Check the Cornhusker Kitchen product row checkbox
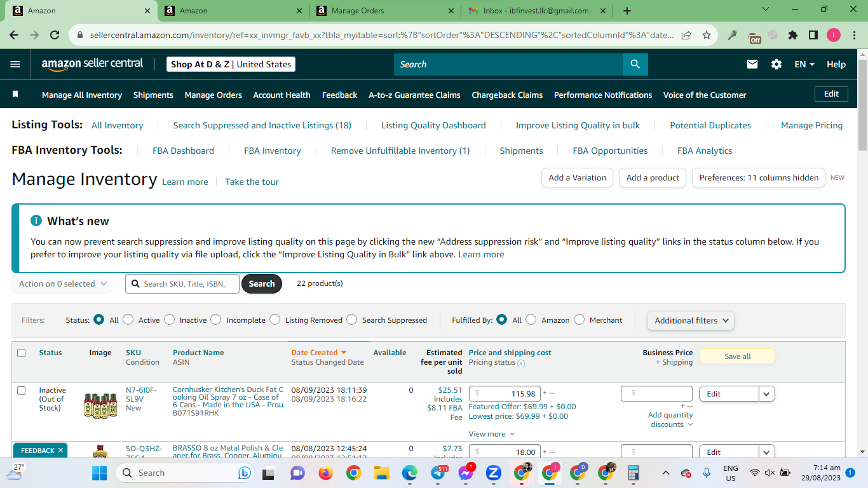This screenshot has width=868, height=488. pyautogui.click(x=22, y=390)
